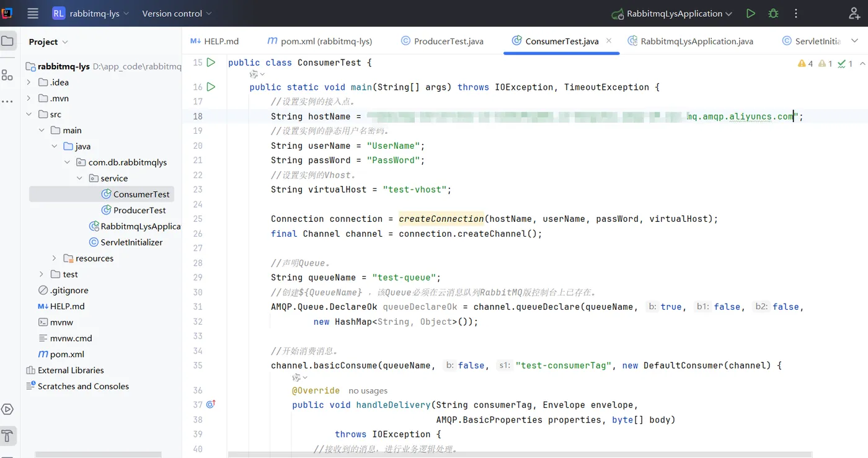This screenshot has width=868, height=458.
Task: Collapse the main folder
Action: (x=42, y=131)
